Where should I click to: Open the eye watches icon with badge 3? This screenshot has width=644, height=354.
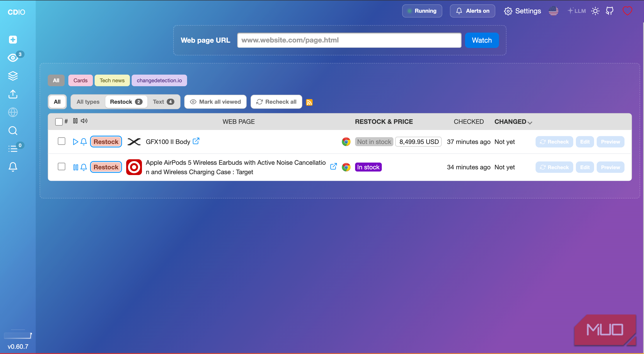13,58
